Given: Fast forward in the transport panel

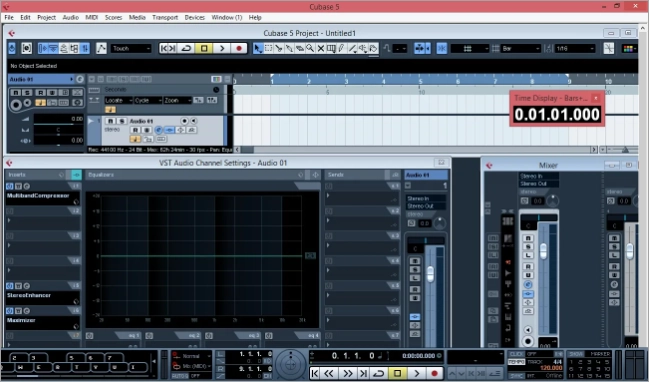Looking at the screenshot, I should (x=347, y=373).
